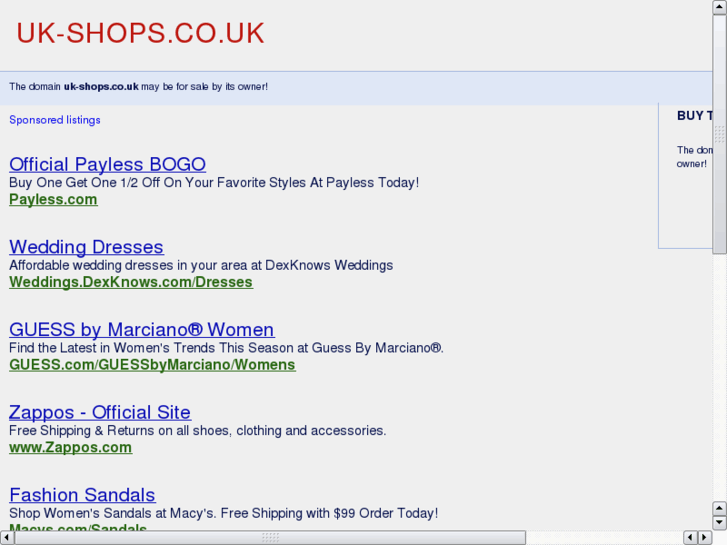727x545 pixels.
Task: Click the second up arrow near scrollbar bottom
Action: (720, 509)
